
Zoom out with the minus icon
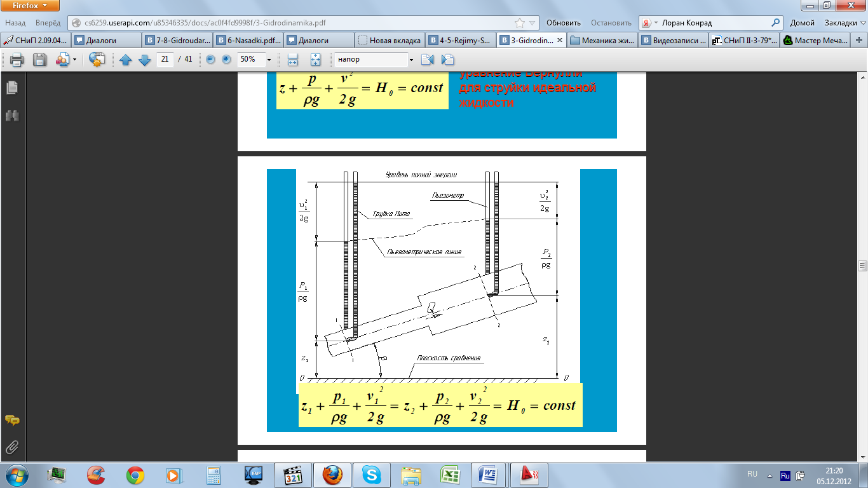pyautogui.click(x=210, y=59)
